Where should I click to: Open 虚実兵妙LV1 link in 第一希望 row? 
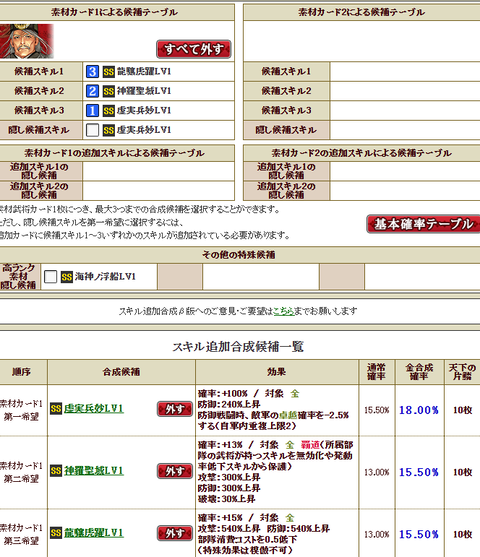coord(94,409)
